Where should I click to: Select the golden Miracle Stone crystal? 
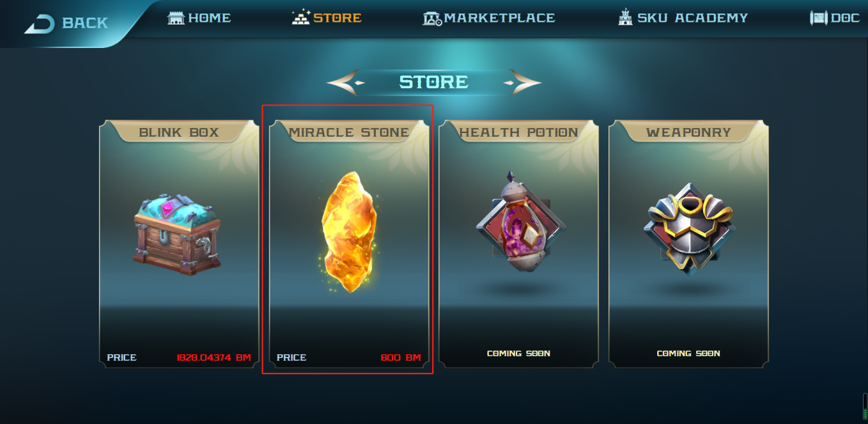click(349, 231)
